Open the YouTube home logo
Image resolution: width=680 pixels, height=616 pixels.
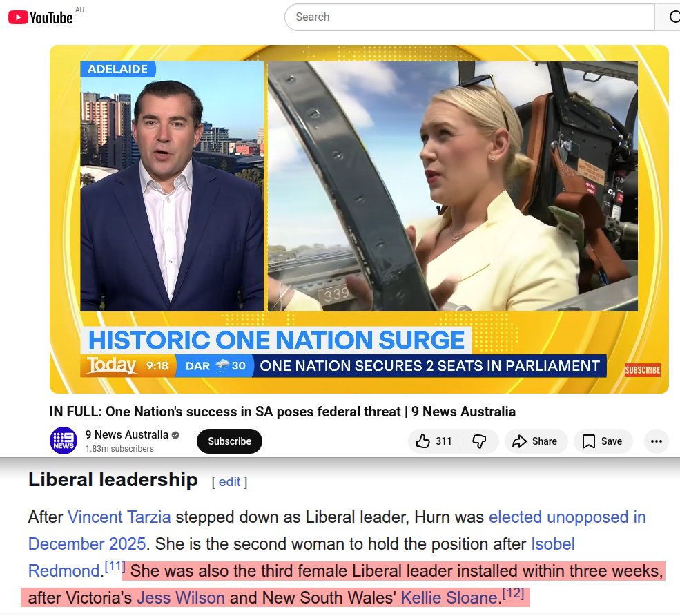coord(40,17)
